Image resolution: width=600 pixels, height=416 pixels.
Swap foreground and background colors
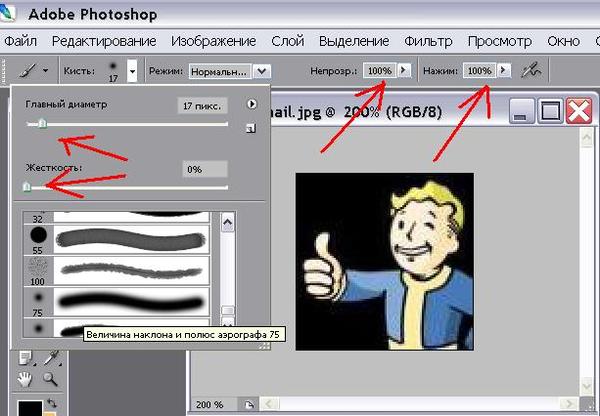(x=52, y=403)
